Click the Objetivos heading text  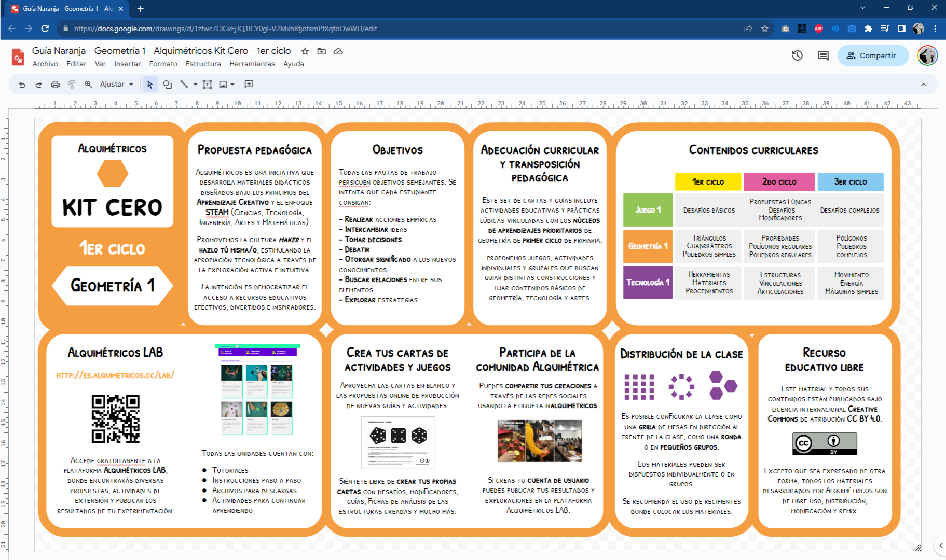pyautogui.click(x=397, y=150)
